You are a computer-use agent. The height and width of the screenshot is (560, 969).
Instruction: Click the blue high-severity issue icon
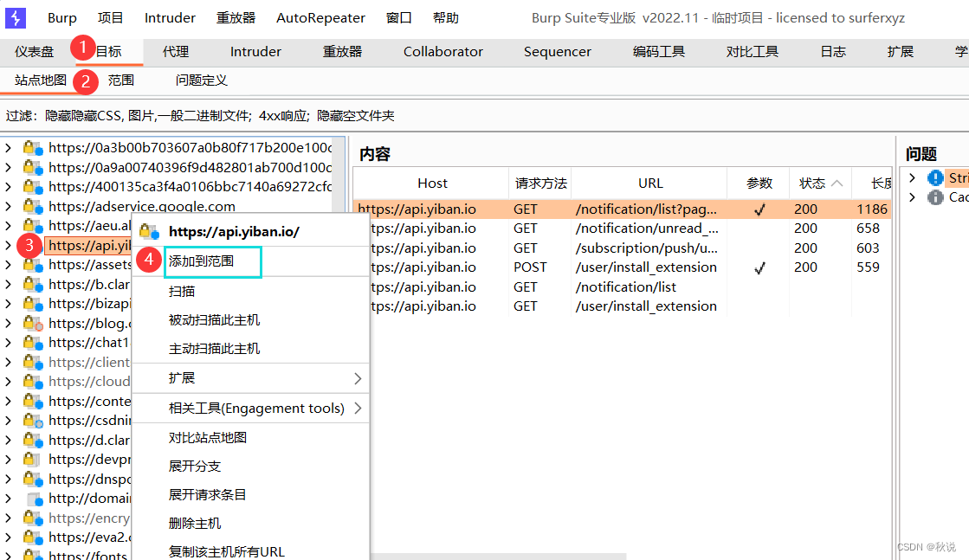935,177
